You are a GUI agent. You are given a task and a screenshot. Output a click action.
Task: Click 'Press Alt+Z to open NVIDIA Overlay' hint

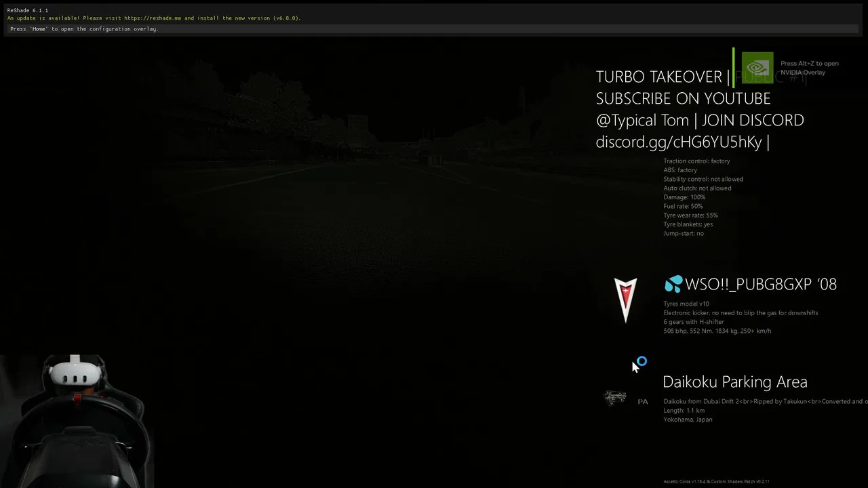point(810,68)
